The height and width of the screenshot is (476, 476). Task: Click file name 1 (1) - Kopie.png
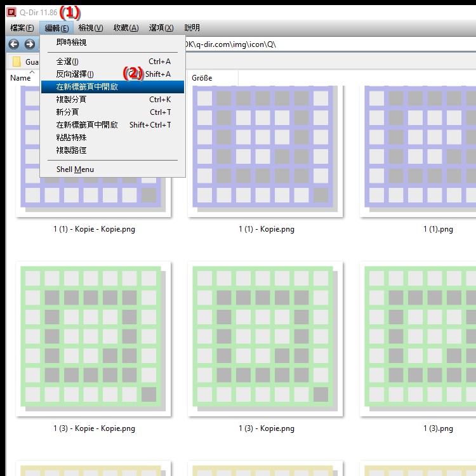[266, 229]
